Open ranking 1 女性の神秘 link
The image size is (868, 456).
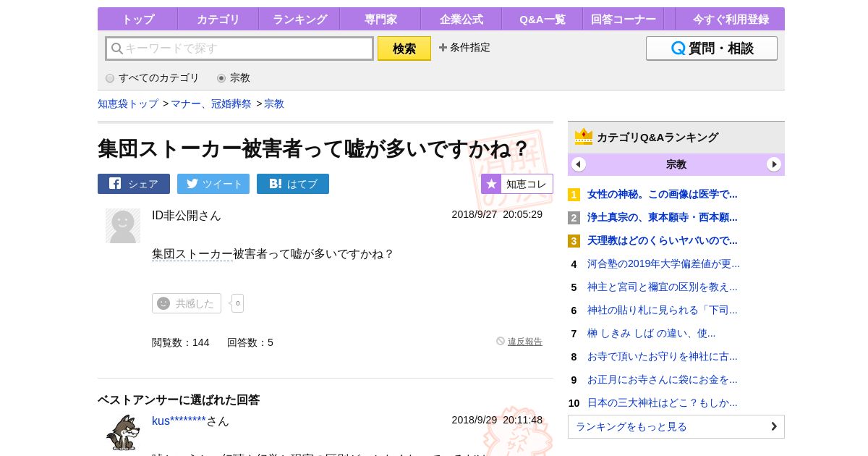click(663, 194)
